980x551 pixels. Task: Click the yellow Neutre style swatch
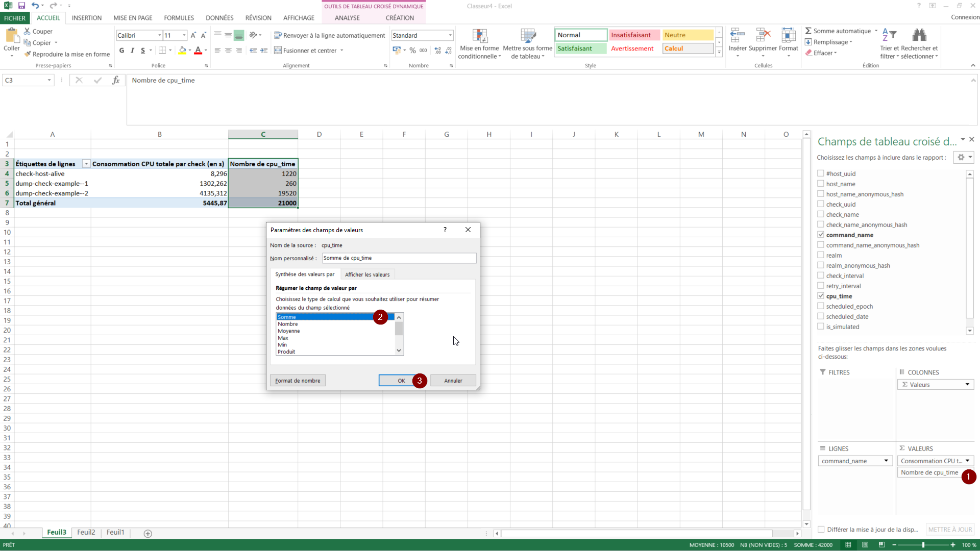[x=688, y=35]
